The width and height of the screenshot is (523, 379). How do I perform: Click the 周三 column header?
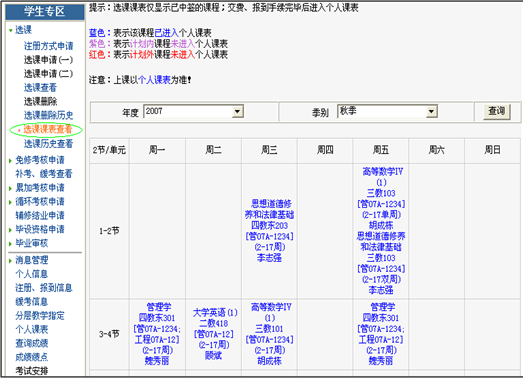(x=269, y=150)
